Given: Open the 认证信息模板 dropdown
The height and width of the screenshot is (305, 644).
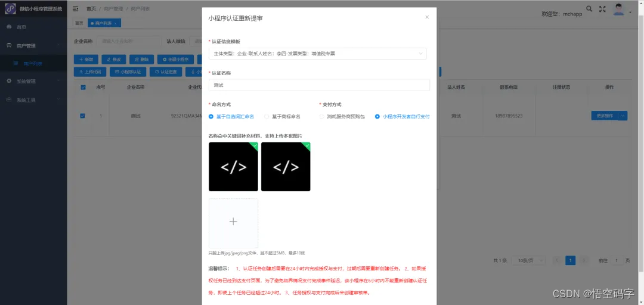Looking at the screenshot, I should (x=317, y=54).
